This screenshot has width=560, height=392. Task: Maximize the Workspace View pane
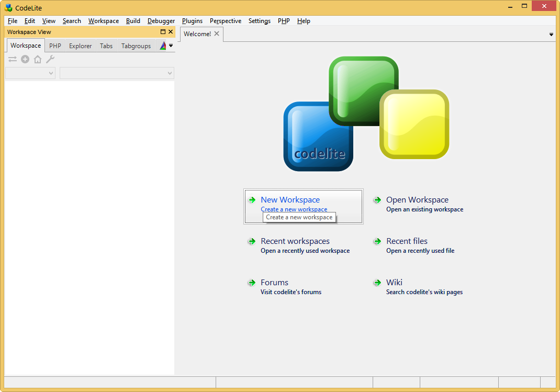click(163, 32)
